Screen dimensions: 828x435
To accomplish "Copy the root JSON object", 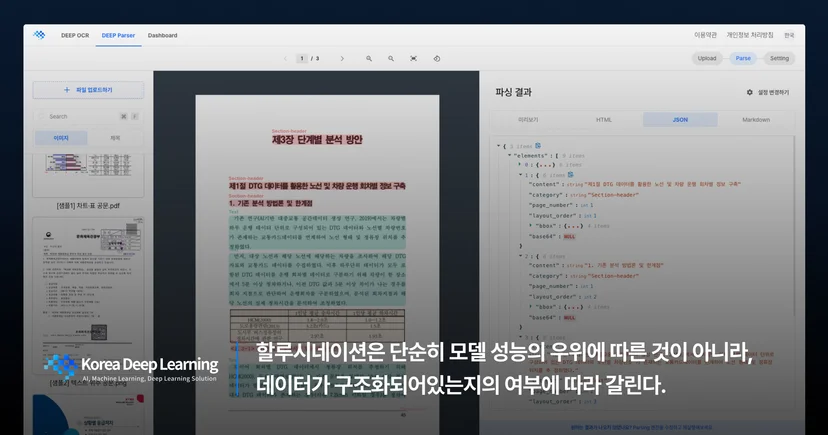I will click(x=538, y=146).
